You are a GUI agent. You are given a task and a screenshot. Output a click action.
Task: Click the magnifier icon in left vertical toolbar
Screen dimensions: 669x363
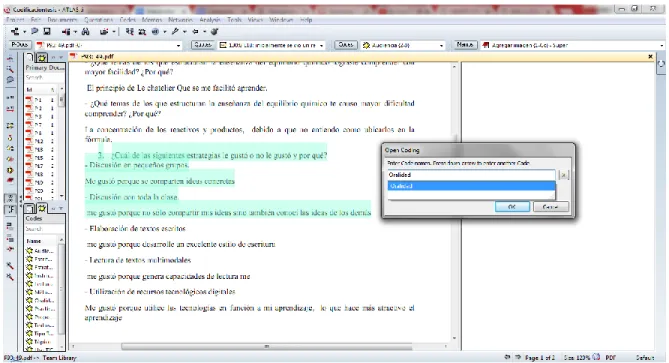(10, 69)
